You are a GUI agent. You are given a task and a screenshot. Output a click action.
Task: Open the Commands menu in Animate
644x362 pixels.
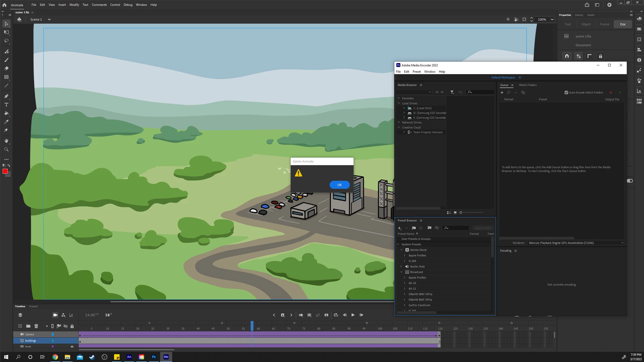99,5
